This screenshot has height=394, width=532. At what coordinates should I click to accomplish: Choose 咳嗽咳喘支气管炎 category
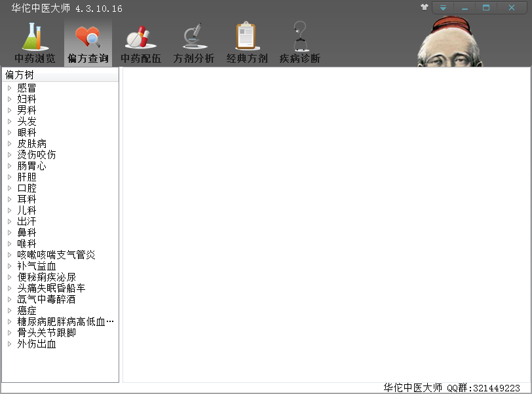(x=56, y=255)
